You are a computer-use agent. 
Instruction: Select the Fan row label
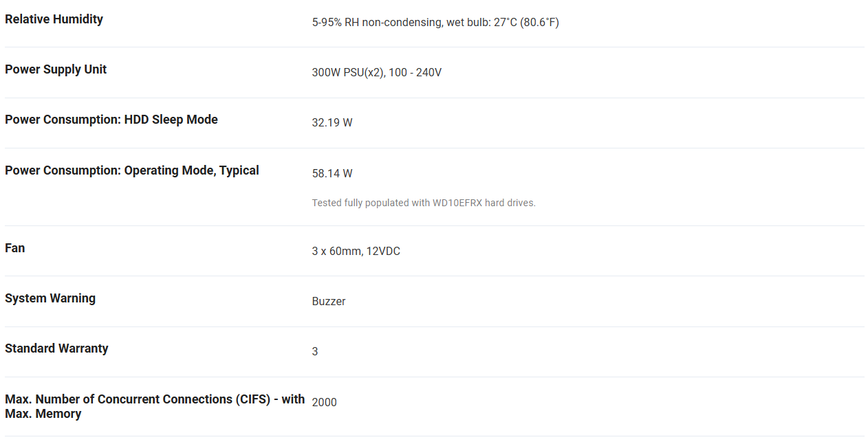(x=15, y=248)
